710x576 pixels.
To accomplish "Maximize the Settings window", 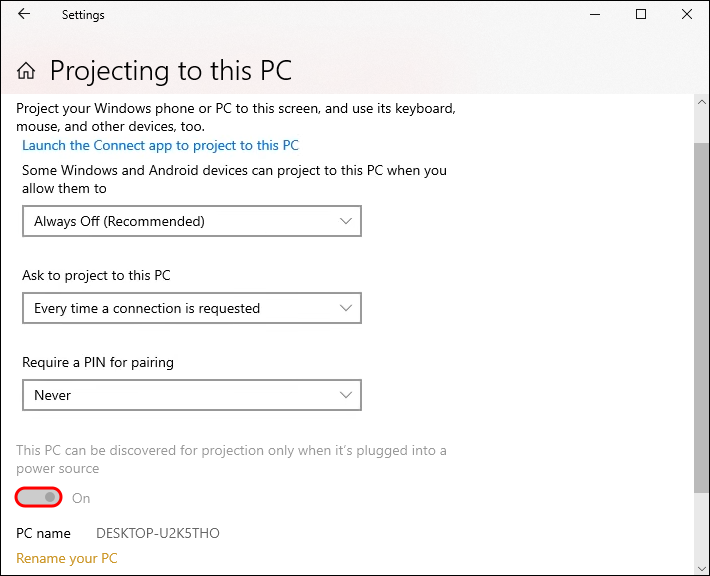I will (641, 15).
